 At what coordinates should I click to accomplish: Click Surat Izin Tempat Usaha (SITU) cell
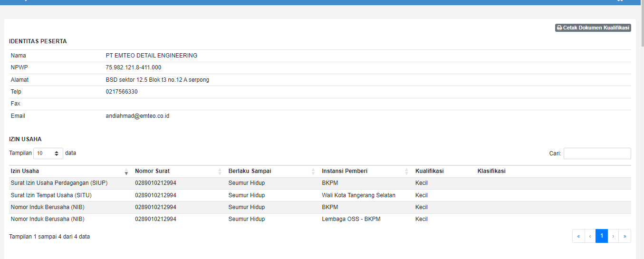[x=51, y=195]
